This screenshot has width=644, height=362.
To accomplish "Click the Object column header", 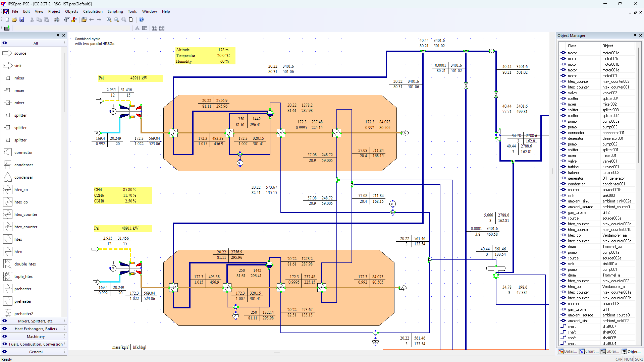I will pos(607,46).
